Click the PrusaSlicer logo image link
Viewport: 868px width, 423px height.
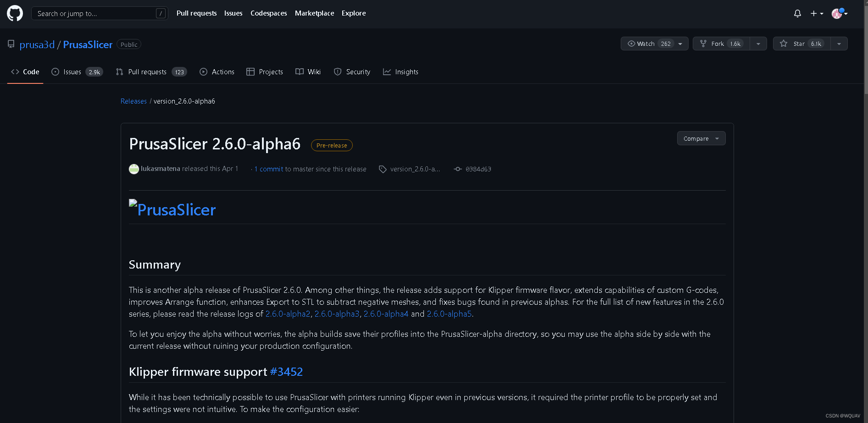(x=172, y=209)
